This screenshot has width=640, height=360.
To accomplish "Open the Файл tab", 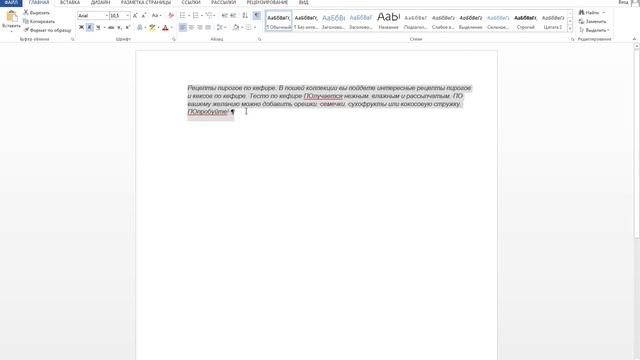I will (x=11, y=2).
